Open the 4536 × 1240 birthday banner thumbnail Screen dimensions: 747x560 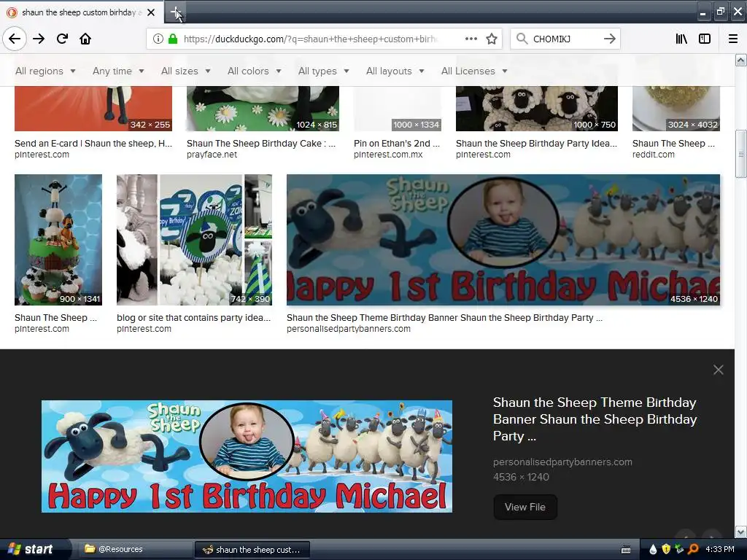click(503, 239)
